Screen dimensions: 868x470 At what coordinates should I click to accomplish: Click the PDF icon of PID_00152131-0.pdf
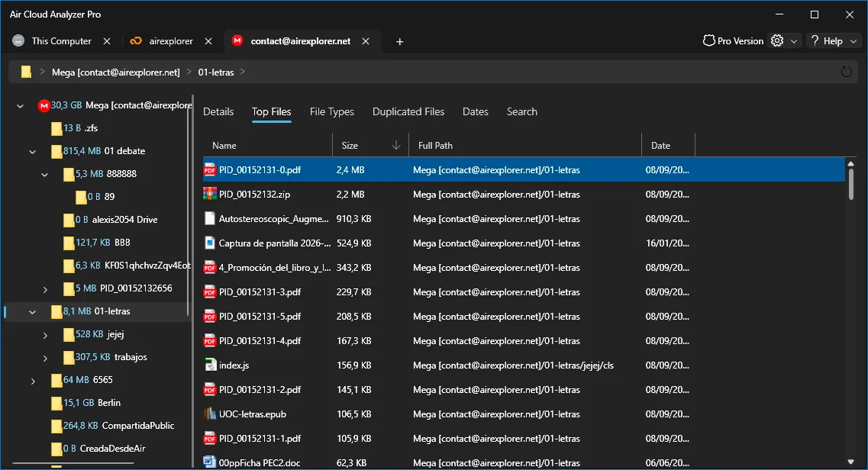(209, 169)
